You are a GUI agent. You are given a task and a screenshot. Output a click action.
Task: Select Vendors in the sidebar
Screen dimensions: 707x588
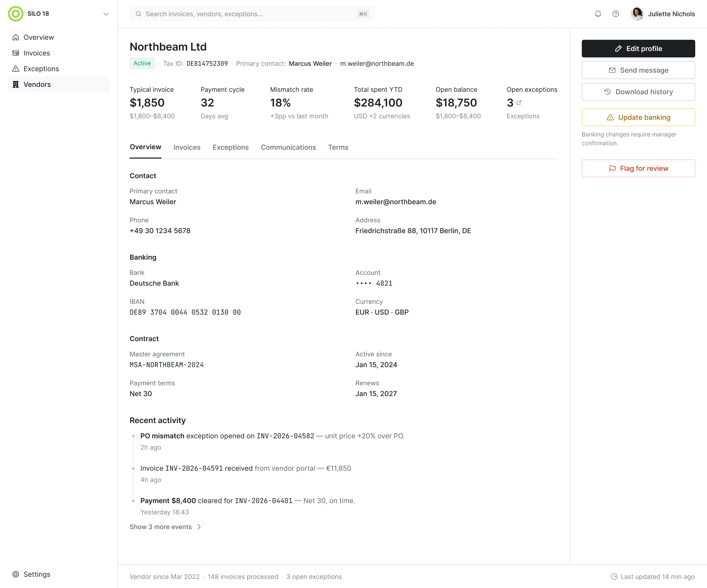pos(59,84)
